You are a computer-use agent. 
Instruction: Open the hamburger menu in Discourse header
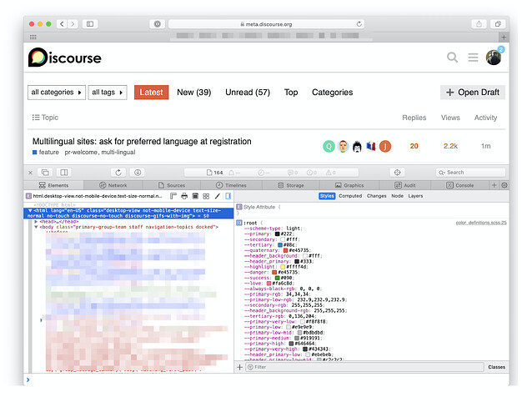[473, 58]
